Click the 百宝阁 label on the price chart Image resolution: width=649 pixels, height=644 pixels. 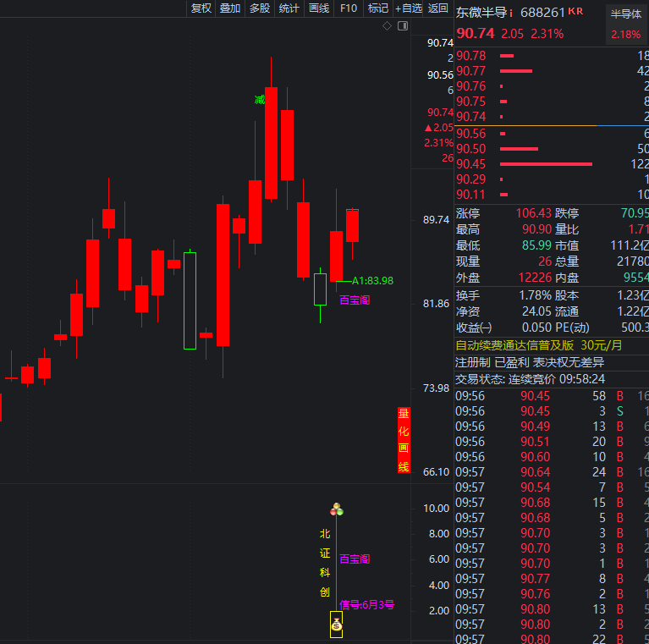[x=355, y=300]
